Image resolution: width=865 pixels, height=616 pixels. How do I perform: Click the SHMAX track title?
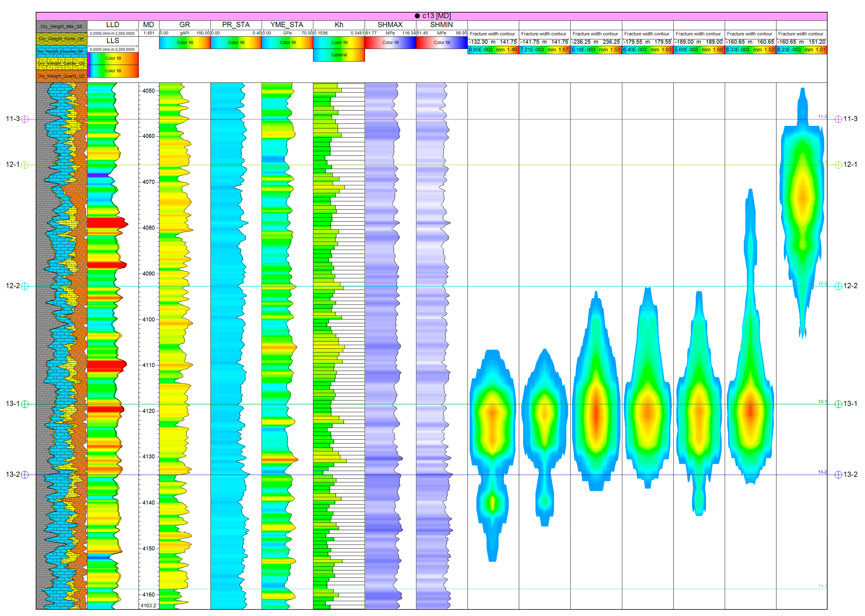pos(390,25)
